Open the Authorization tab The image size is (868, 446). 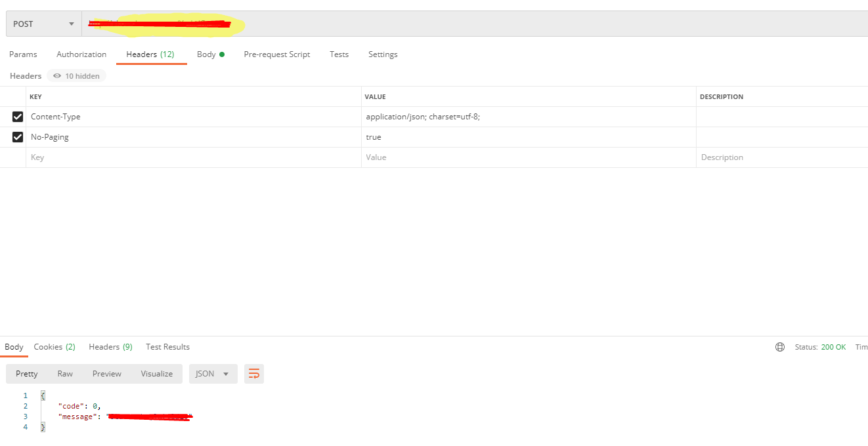[x=81, y=54]
